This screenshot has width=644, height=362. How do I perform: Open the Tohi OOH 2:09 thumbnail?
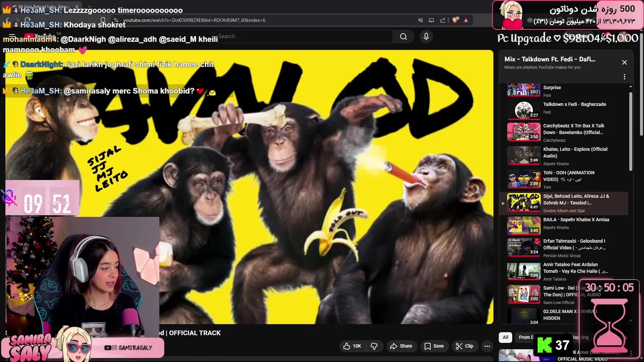point(523,179)
